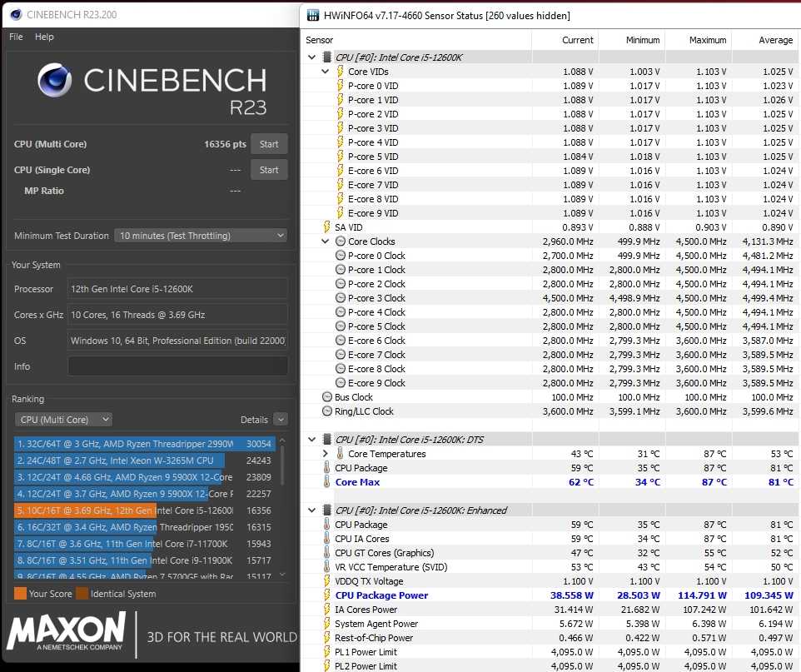Start the CPU Multi Core benchmark

(269, 144)
